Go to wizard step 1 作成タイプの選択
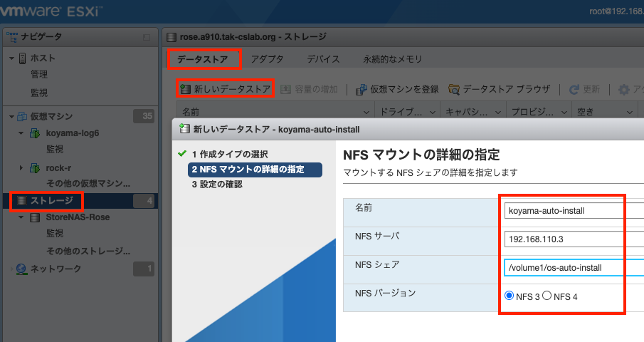Viewport: 644px width, 342px height. pos(230,154)
